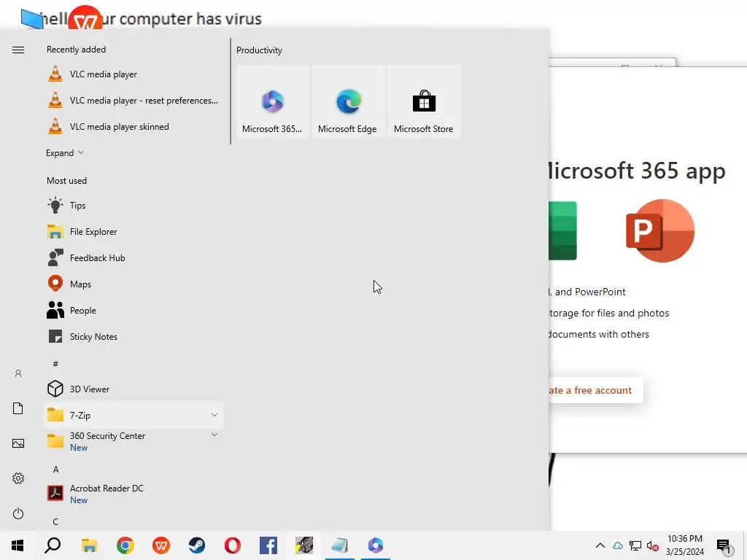Open VLC media player from Recently added
The height and width of the screenshot is (560, 747).
coord(133,74)
